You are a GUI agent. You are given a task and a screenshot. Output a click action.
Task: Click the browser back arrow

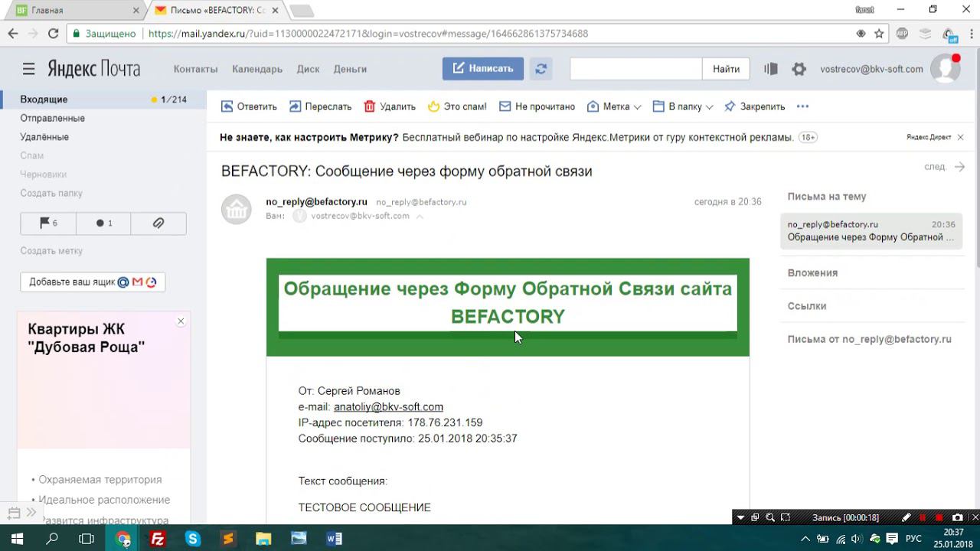tap(13, 34)
